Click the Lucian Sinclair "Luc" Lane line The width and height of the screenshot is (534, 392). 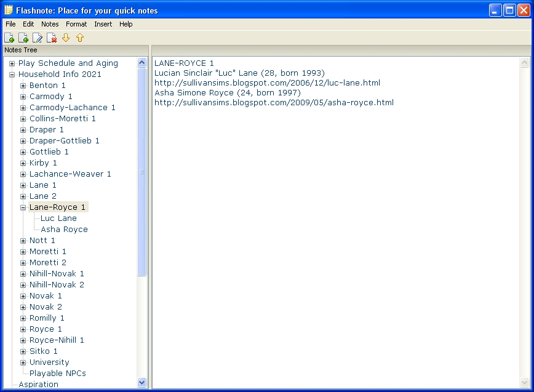239,73
